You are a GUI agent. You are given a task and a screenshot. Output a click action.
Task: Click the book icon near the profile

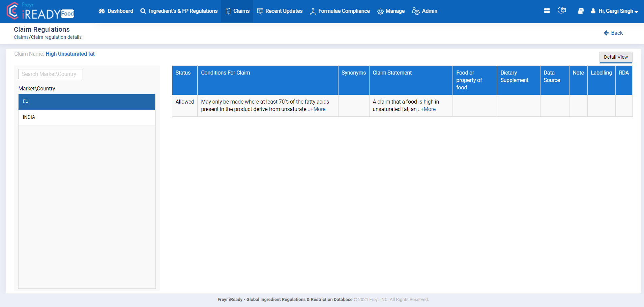(581, 11)
